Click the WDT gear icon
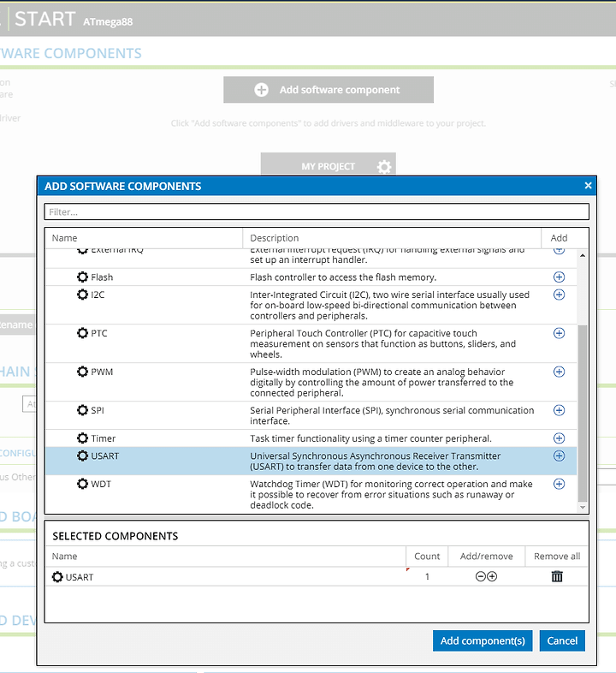 [x=82, y=484]
